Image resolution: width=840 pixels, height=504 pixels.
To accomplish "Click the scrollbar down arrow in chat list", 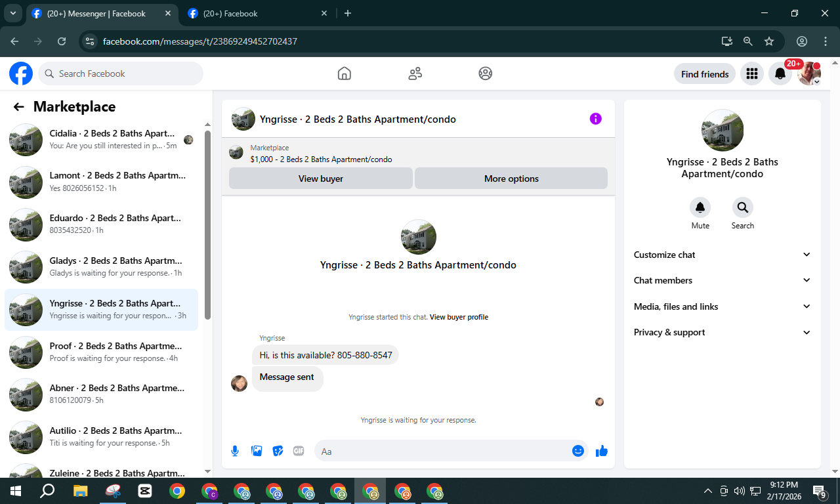I will pyautogui.click(x=207, y=471).
